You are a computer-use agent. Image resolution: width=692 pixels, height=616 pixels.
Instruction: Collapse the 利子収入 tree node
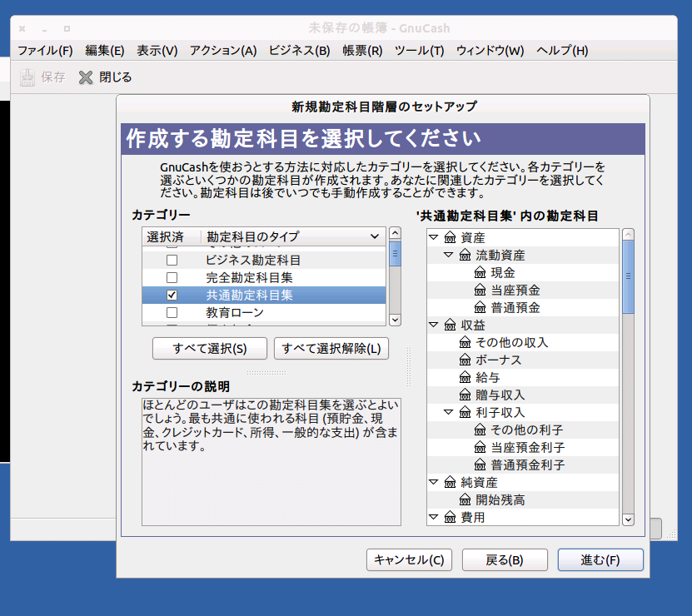(448, 412)
